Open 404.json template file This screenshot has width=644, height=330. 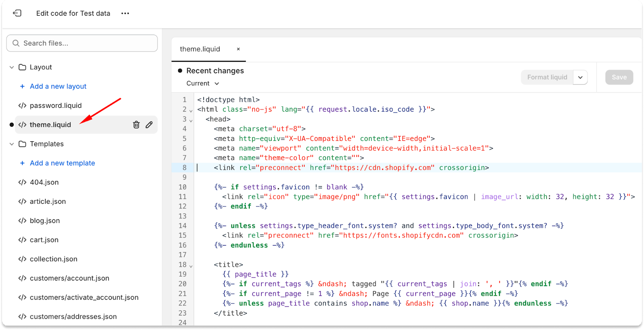44,182
